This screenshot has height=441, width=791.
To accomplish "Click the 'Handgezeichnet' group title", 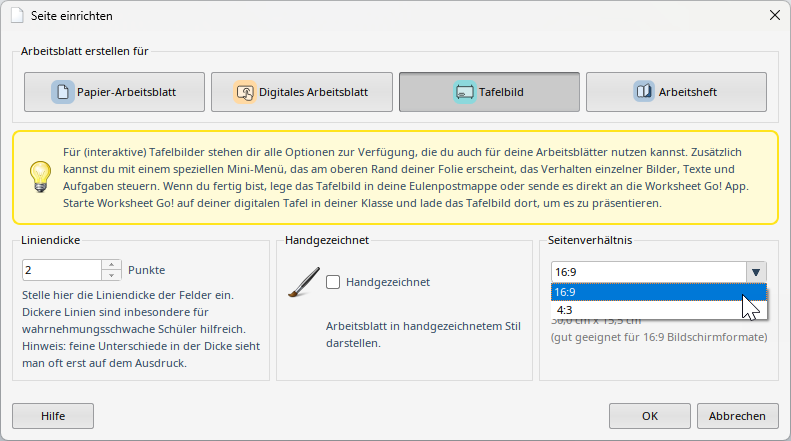I will click(x=327, y=240).
